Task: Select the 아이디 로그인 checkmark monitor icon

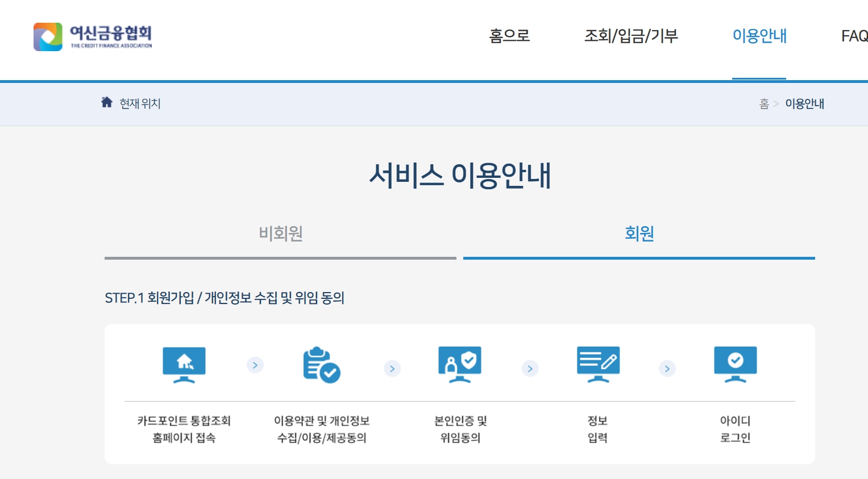Action: [x=735, y=364]
